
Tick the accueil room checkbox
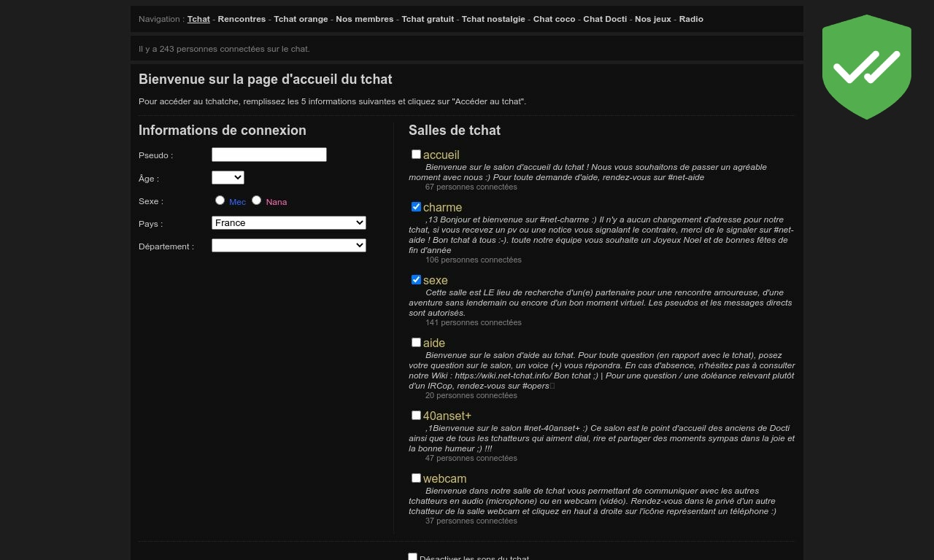point(416,154)
